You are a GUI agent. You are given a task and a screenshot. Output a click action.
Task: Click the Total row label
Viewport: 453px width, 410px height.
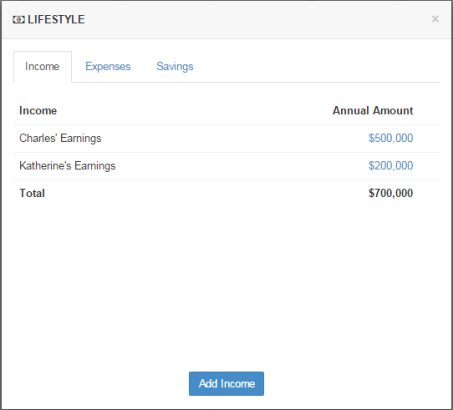click(32, 193)
